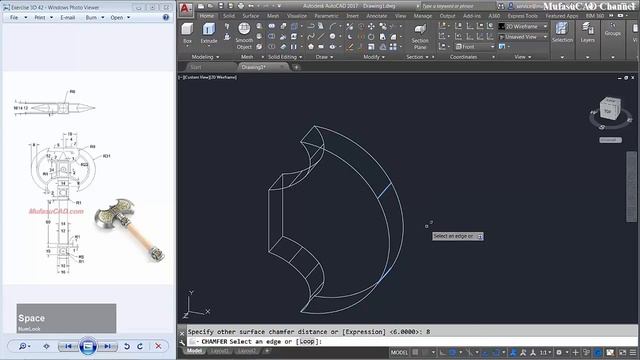Viewport: 640px width, 360px height.
Task: Delete the photo with the red X
Action: (x=158, y=346)
